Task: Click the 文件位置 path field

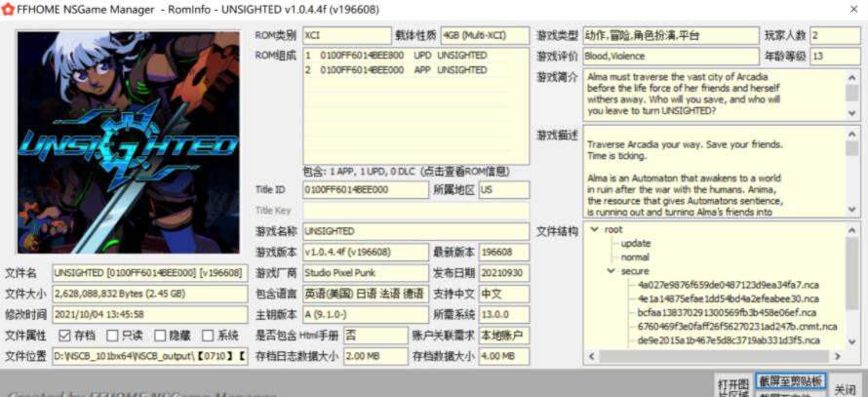Action: (x=150, y=356)
